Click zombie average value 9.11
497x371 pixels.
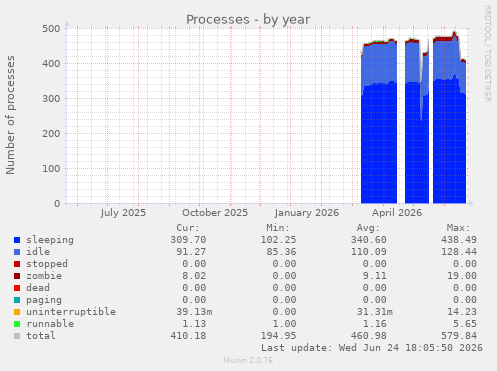click(x=375, y=276)
